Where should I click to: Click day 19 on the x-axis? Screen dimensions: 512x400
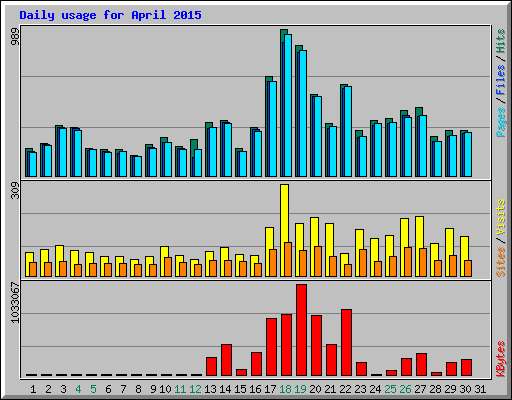(x=300, y=389)
